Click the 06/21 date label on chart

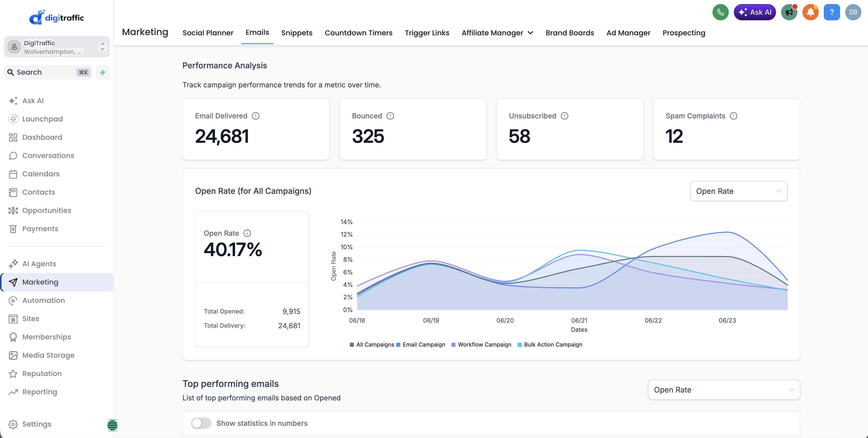(579, 320)
